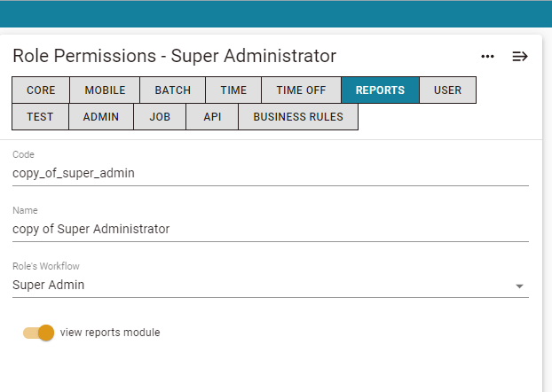Image resolution: width=552 pixels, height=392 pixels.
Task: Click the collapse panel arrow icon
Action: point(520,56)
